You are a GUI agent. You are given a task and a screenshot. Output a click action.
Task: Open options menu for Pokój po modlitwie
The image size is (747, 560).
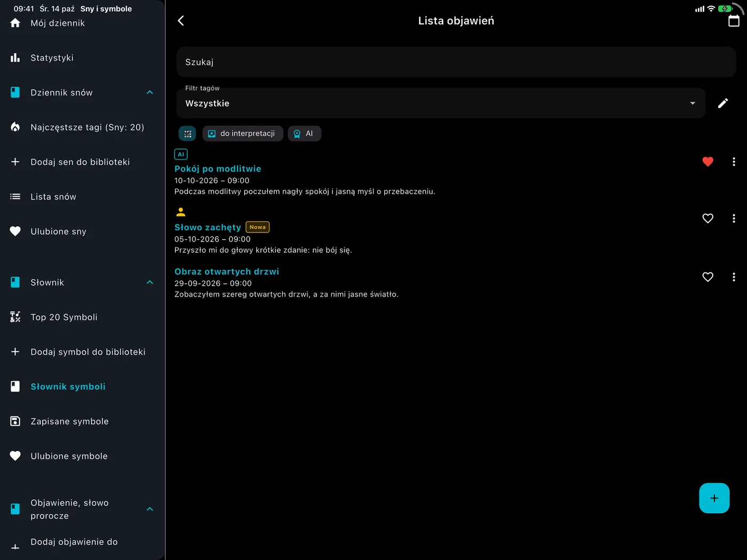[x=734, y=162]
